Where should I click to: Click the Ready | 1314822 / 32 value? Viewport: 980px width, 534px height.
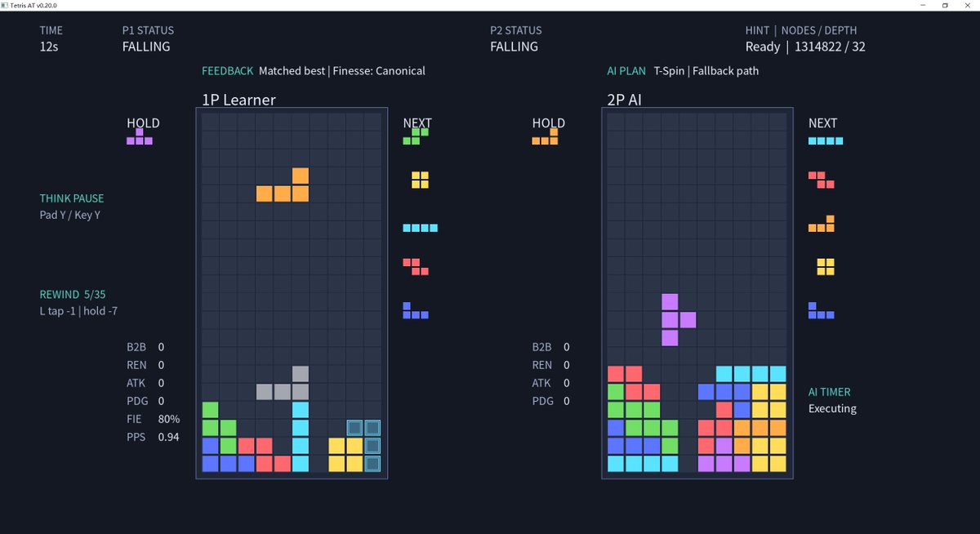click(x=805, y=47)
